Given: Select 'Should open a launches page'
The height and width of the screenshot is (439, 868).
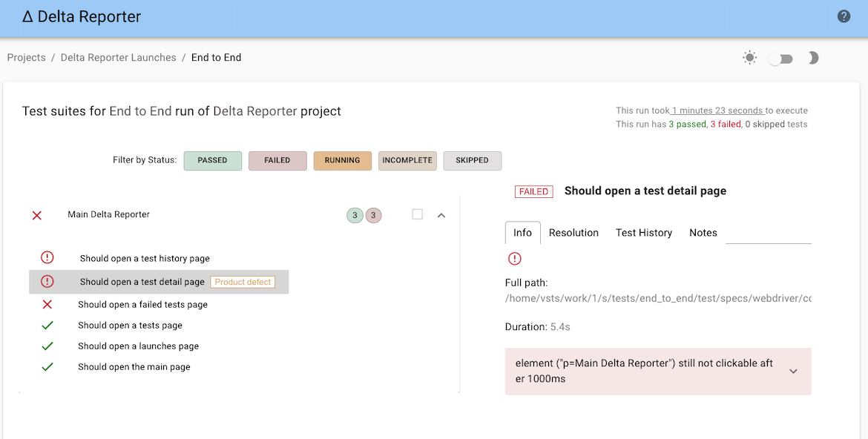Looking at the screenshot, I should (x=139, y=346).
